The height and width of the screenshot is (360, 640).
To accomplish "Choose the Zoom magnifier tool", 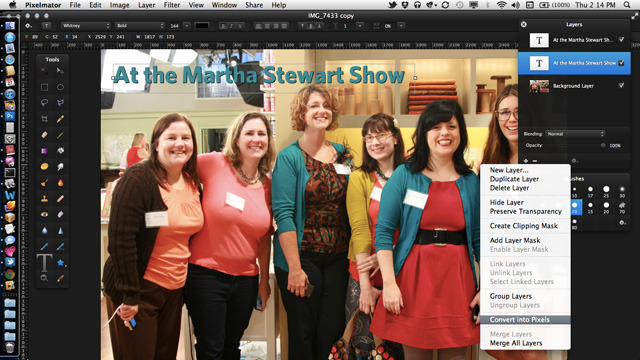I will point(44,278).
